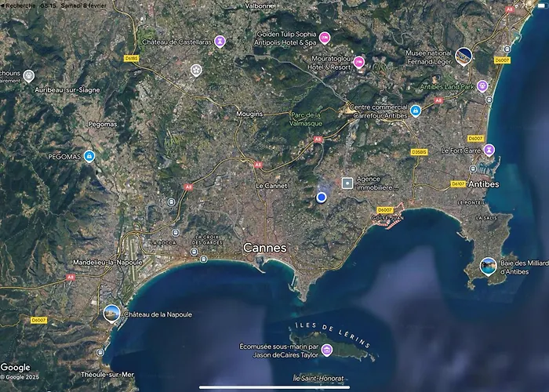Open the Château de la Napoule photo pin
The height and width of the screenshot is (392, 549).
tap(111, 314)
